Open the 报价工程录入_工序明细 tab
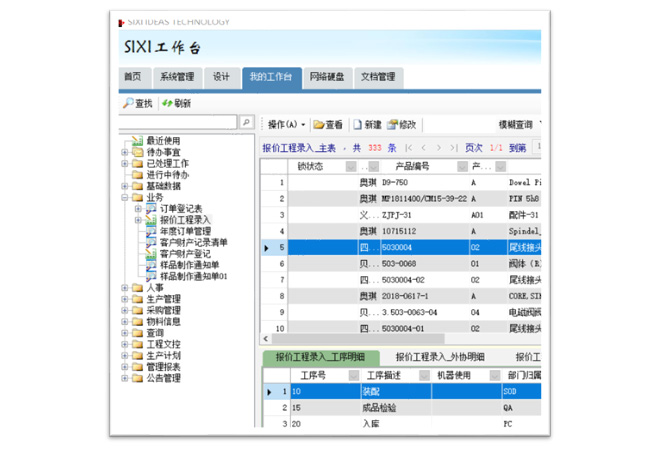Image resolution: width=660 pixels, height=451 pixels. pos(321,358)
